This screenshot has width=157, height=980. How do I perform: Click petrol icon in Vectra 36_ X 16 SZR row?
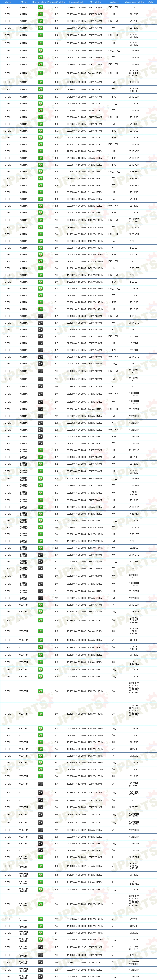pos(40,605)
